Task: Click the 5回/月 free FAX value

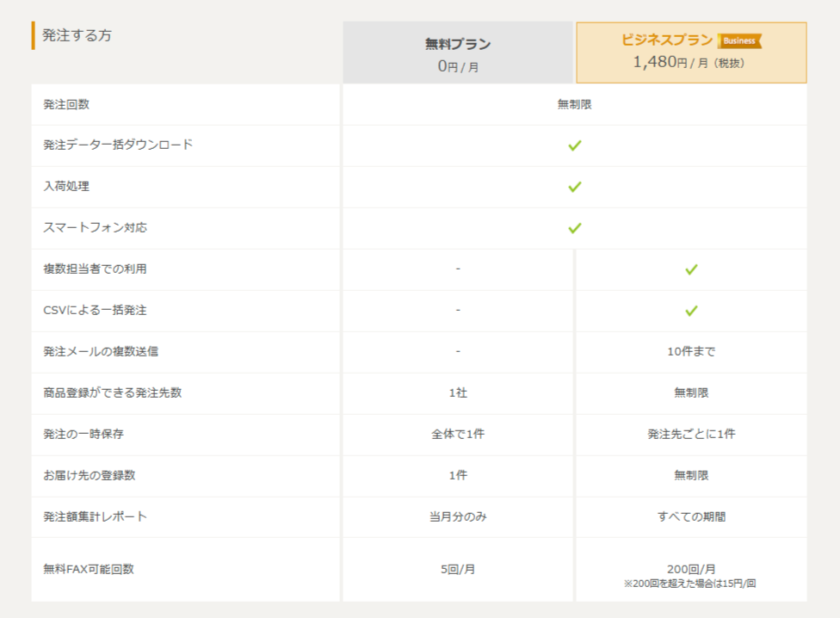Action: [458, 569]
